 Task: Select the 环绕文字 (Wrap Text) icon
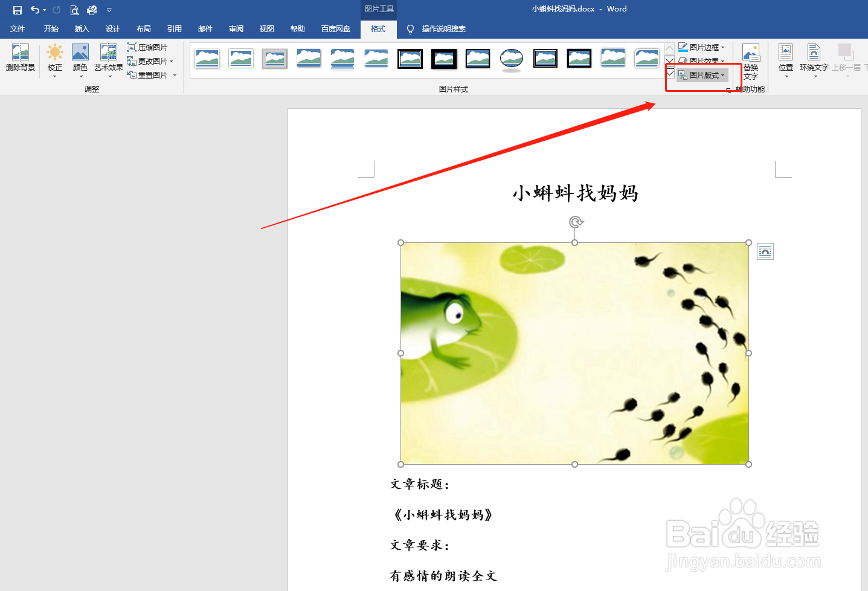[814, 60]
